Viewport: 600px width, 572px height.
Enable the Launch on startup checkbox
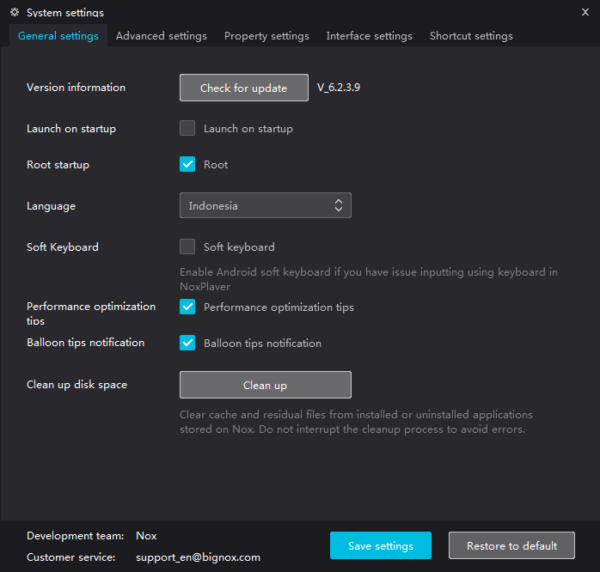coord(187,128)
